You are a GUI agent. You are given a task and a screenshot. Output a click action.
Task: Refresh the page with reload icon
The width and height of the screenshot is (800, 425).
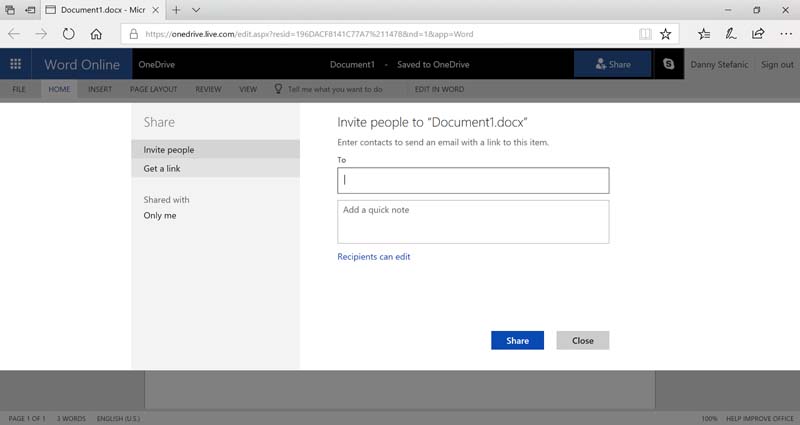coord(68,34)
